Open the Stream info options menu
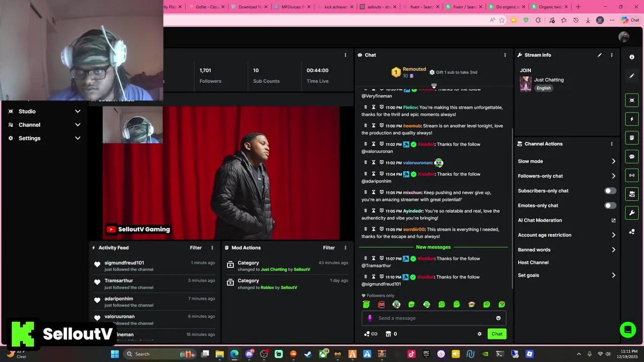 click(x=612, y=55)
